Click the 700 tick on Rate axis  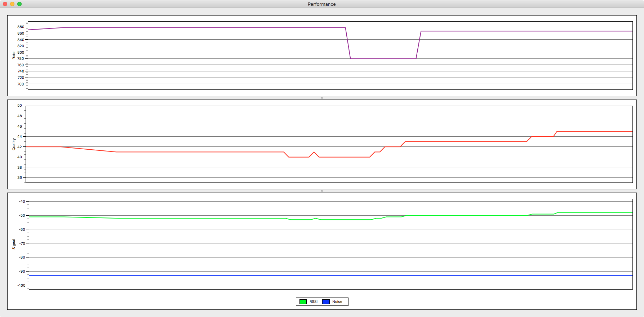(21, 84)
